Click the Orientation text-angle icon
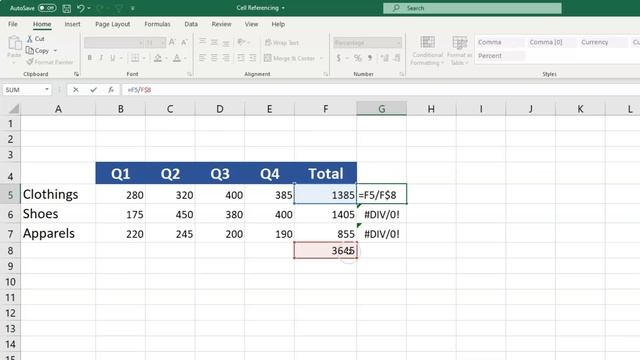 coord(241,42)
